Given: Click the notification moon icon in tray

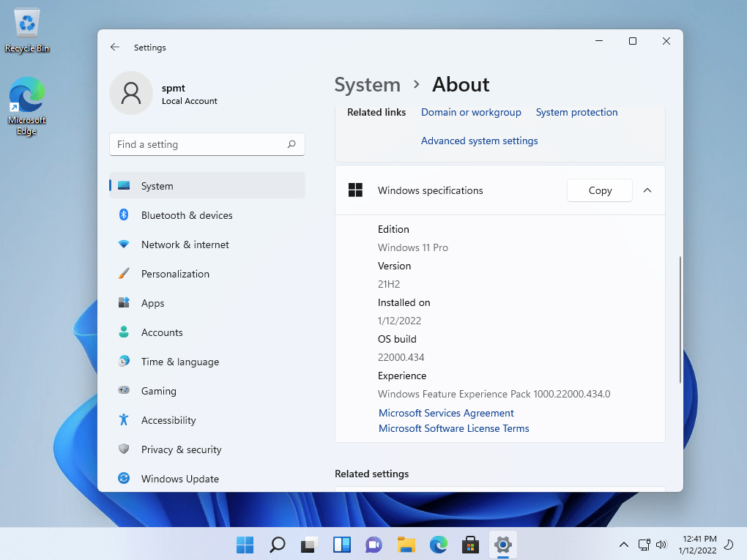Looking at the screenshot, I should pyautogui.click(x=729, y=545).
